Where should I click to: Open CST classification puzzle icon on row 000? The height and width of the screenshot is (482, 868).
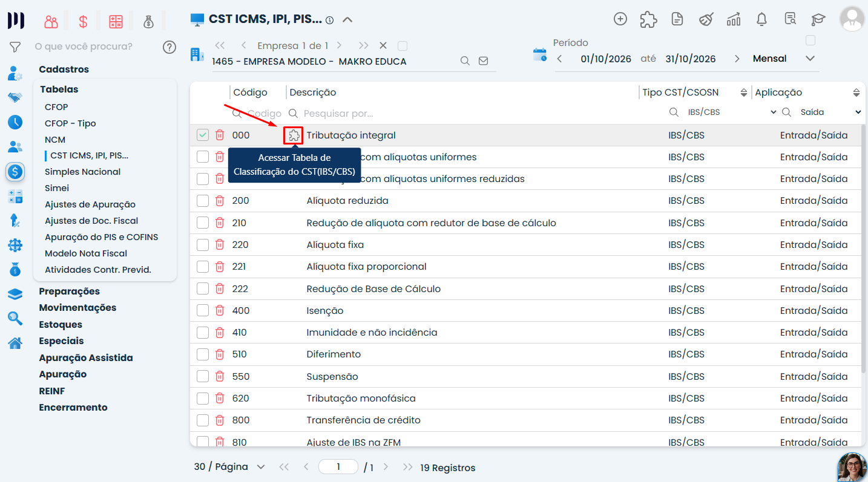[294, 135]
